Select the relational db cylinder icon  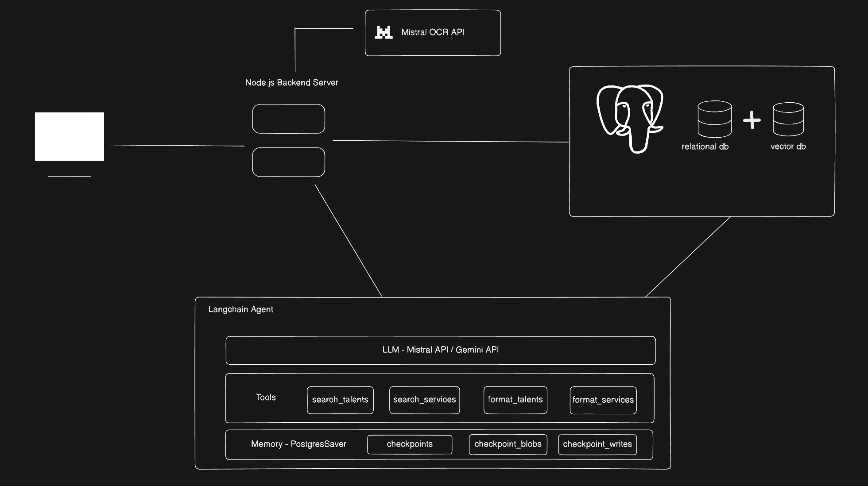pos(714,119)
